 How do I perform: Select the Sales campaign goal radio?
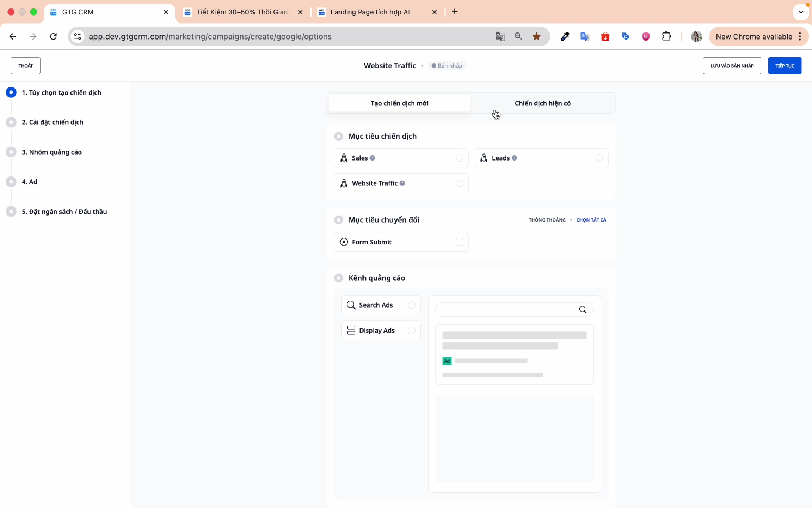coord(459,158)
